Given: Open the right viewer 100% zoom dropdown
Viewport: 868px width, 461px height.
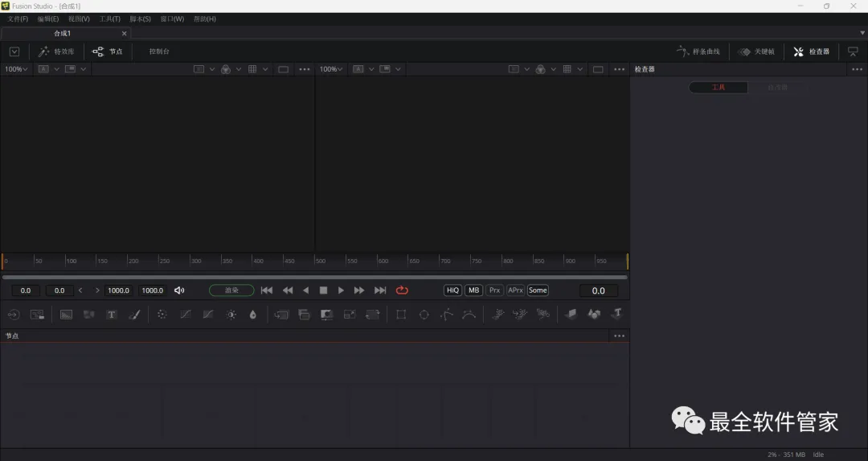Looking at the screenshot, I should point(331,69).
